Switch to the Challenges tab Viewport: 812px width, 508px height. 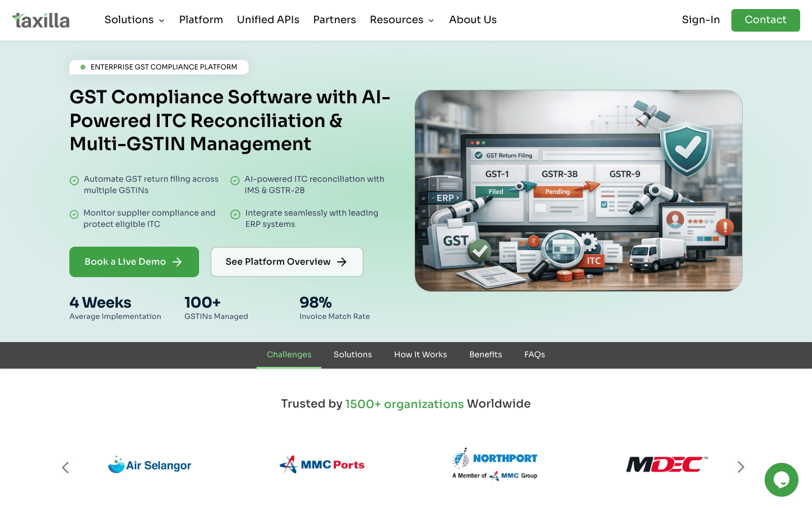coord(289,354)
